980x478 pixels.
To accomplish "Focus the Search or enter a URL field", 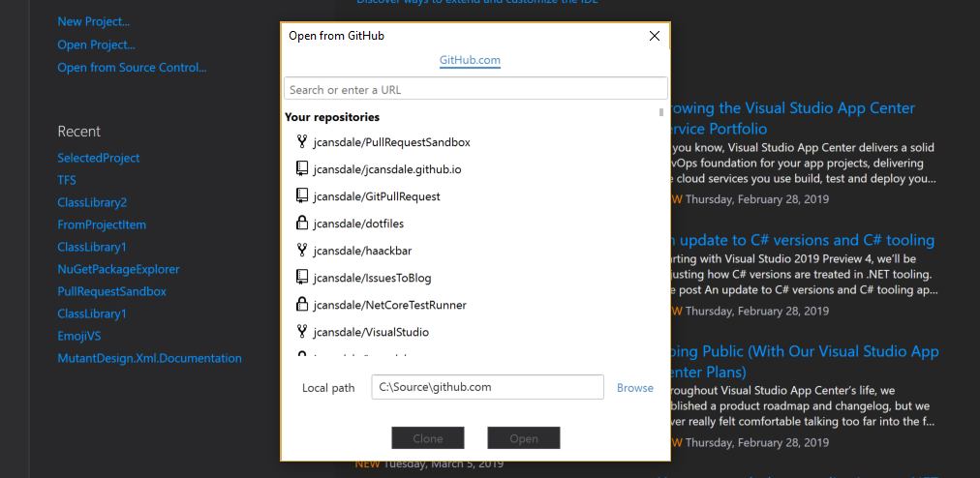I will [x=475, y=89].
